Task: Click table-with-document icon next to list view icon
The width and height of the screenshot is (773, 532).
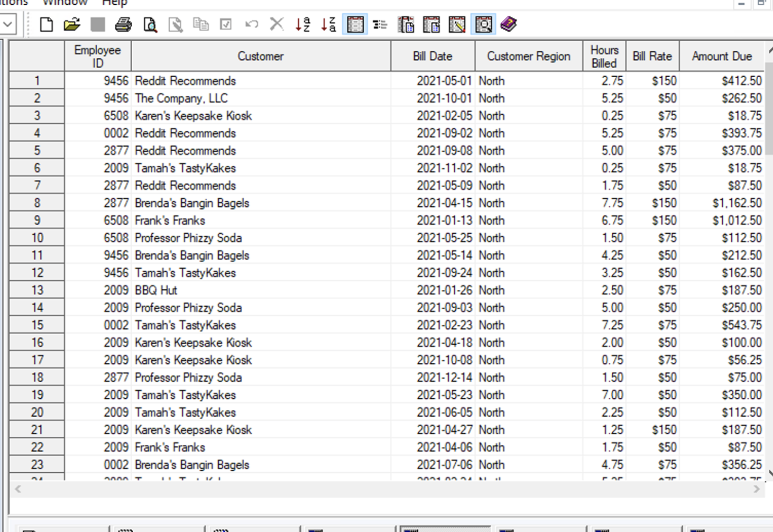Action: (406, 24)
